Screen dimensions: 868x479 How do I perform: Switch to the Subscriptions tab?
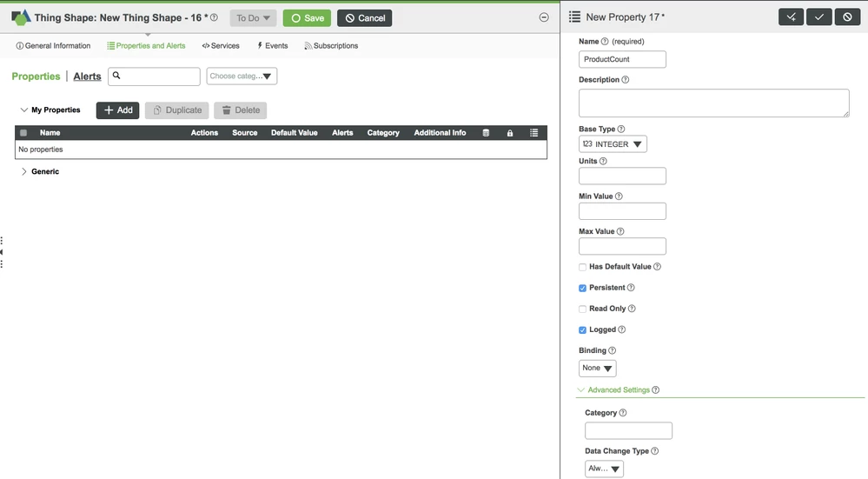pyautogui.click(x=331, y=46)
